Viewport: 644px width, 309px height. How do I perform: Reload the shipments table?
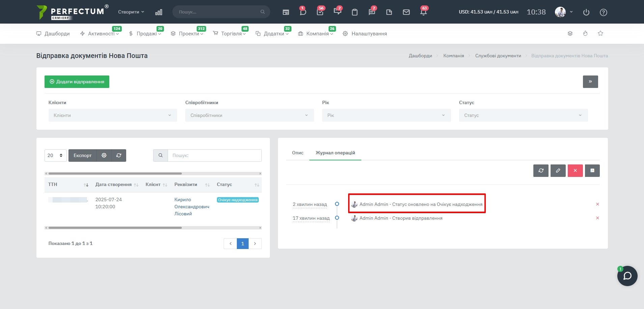click(x=119, y=155)
